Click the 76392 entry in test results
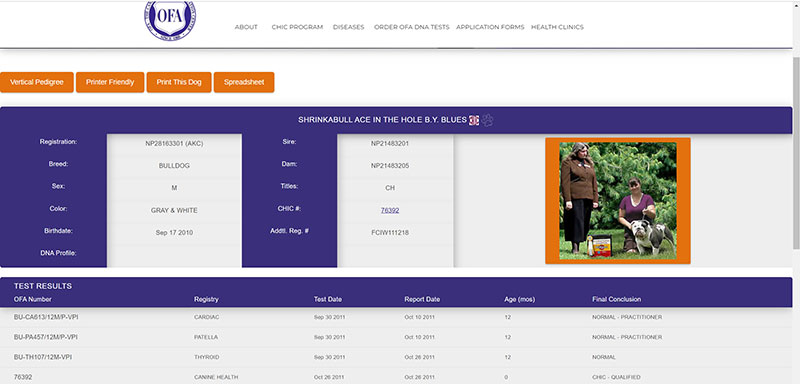 click(x=22, y=377)
